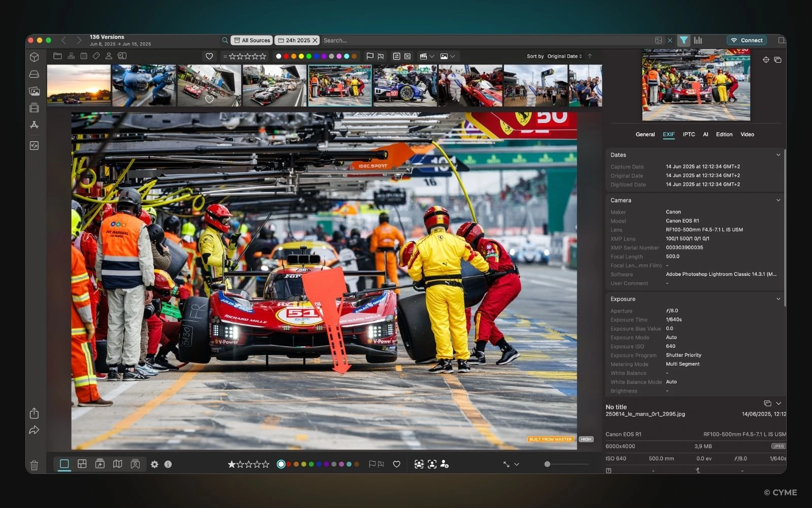
Task: Set the first rating star in the bottom toolbar
Action: point(231,464)
